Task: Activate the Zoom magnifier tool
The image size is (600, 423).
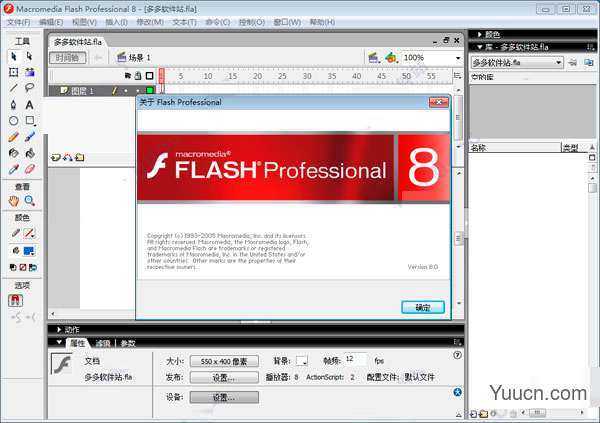Action: tap(29, 201)
